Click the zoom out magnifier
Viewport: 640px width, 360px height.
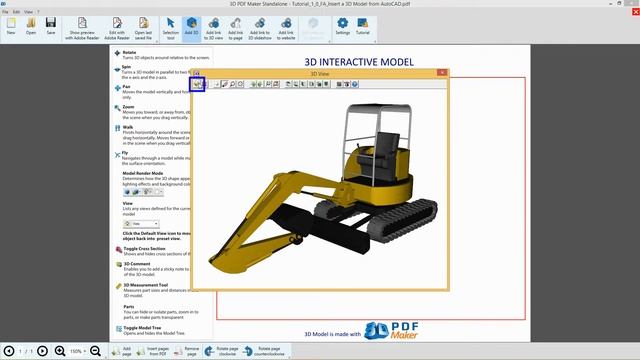point(96,351)
